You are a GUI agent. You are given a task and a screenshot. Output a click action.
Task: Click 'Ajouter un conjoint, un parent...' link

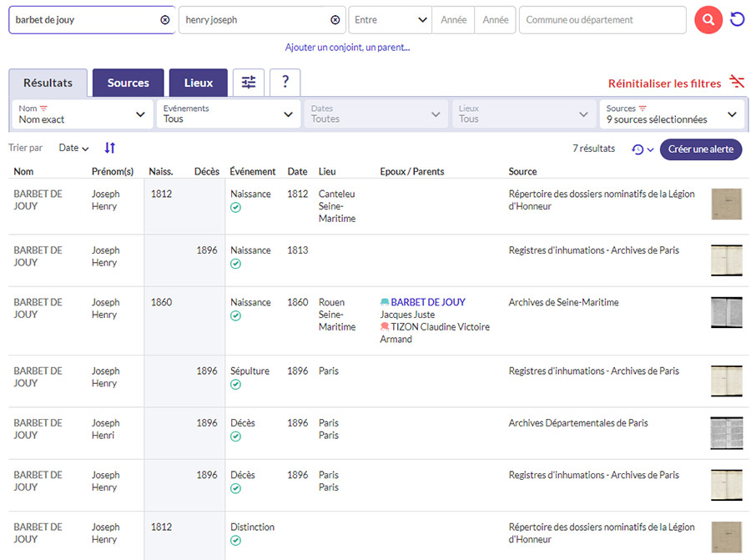pyautogui.click(x=347, y=48)
